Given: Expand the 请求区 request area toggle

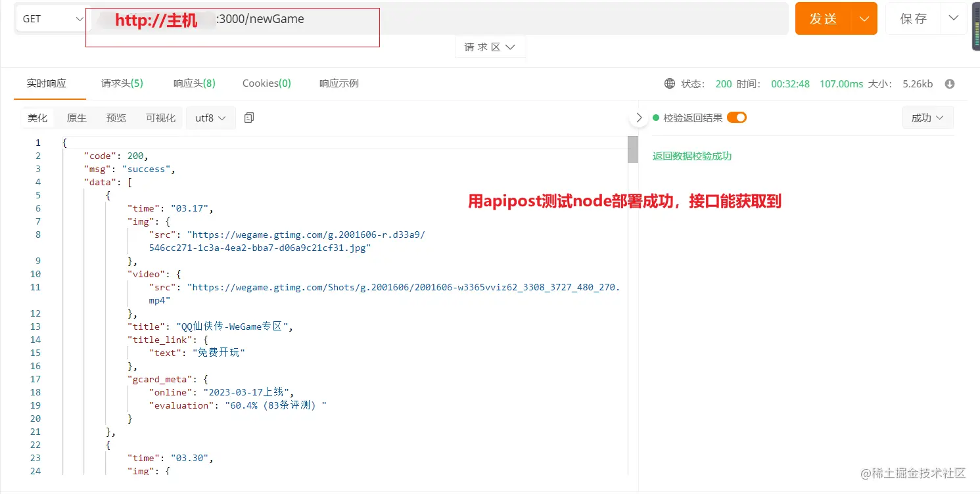Looking at the screenshot, I should click(x=490, y=47).
